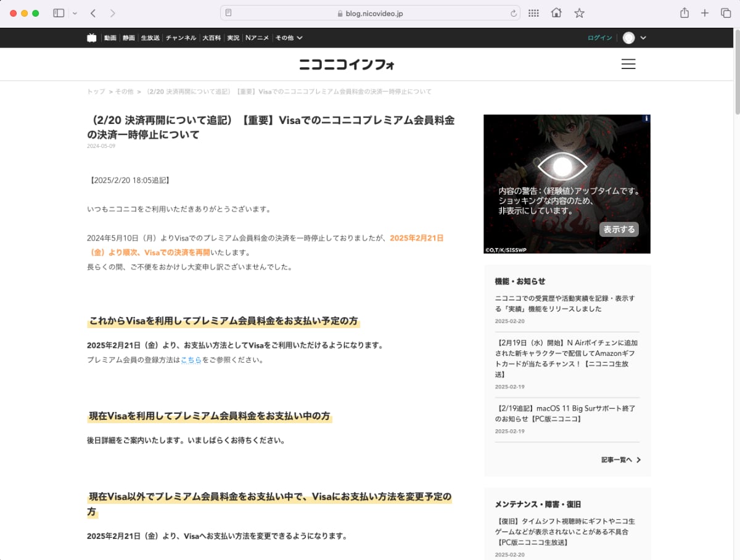Open the hamburger menu icon

(628, 64)
